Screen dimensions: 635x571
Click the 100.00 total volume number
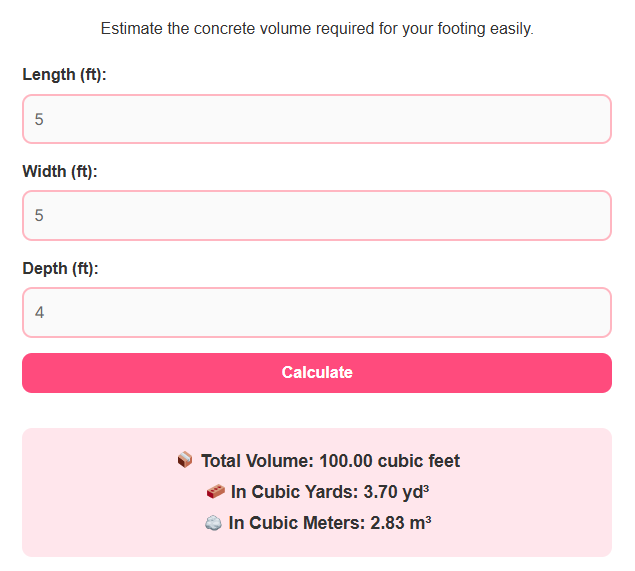pyautogui.click(x=348, y=461)
